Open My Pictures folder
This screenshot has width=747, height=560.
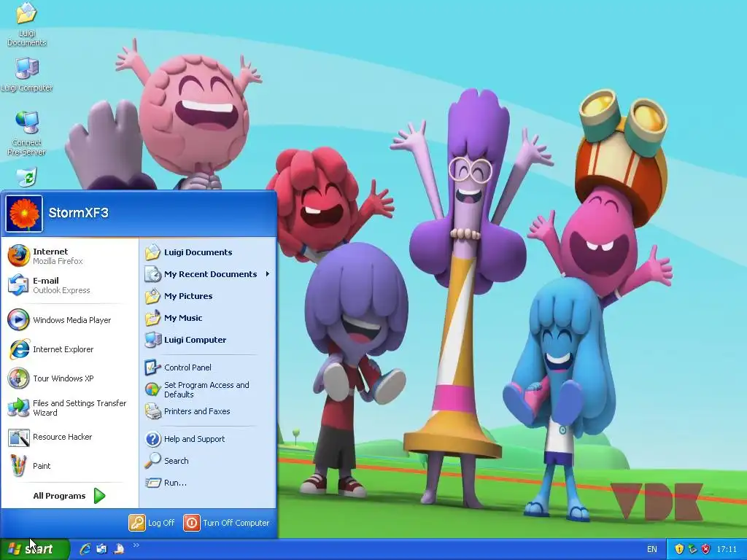coord(208,296)
